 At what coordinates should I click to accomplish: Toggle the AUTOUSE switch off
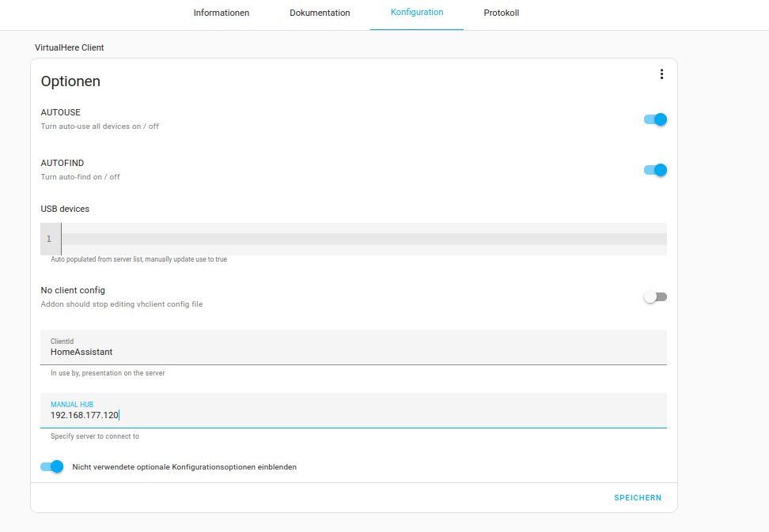[655, 119]
